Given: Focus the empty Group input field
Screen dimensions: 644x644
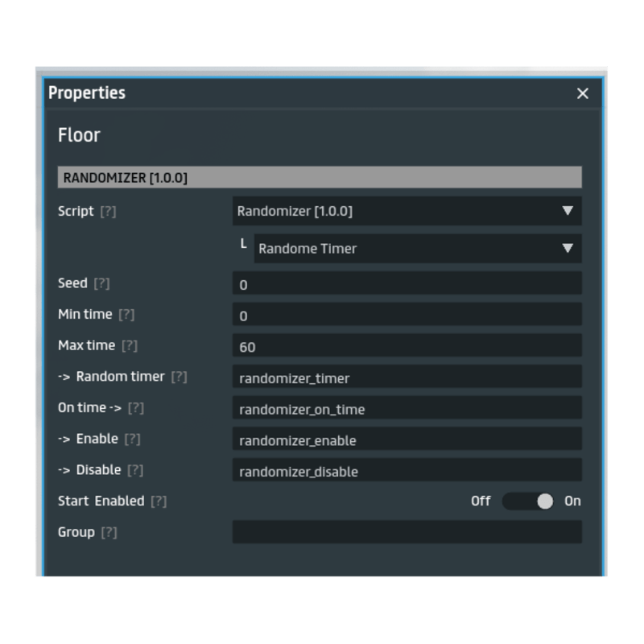Looking at the screenshot, I should point(407,532).
